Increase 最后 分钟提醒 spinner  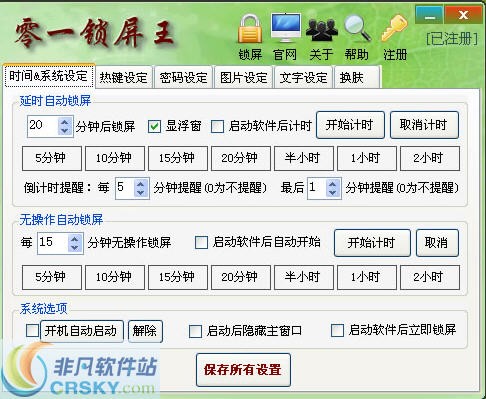[333, 184]
